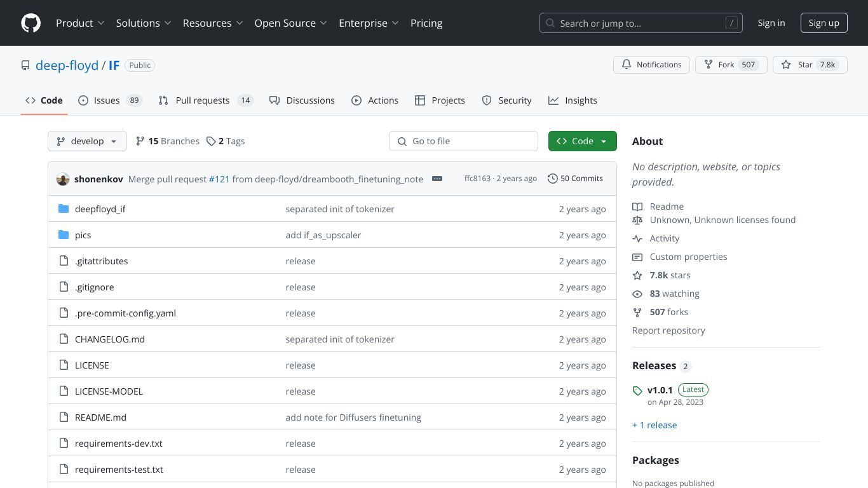Click the README.md file icon
Image resolution: width=868 pixels, height=488 pixels.
(x=64, y=417)
